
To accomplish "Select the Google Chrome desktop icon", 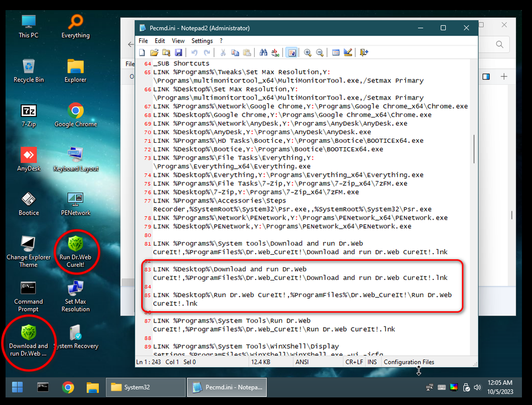I will click(x=75, y=115).
